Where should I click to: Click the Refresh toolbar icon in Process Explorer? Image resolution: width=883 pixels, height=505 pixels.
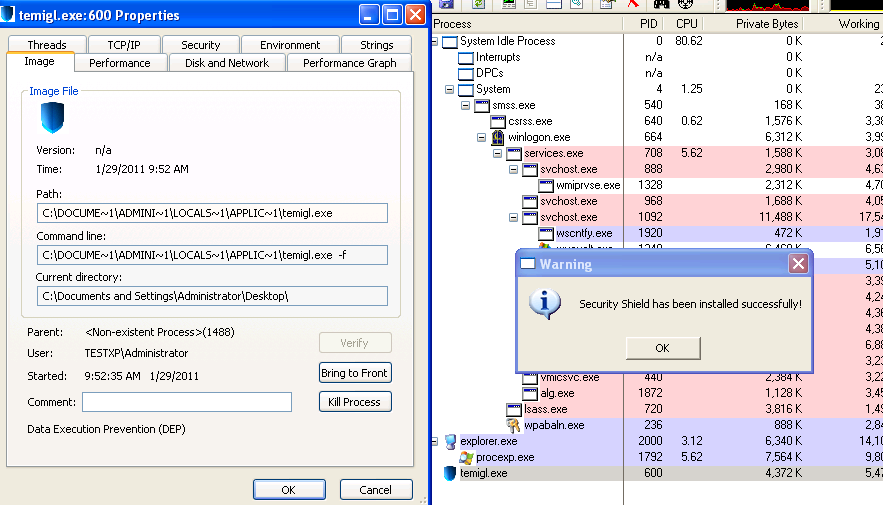point(479,4)
